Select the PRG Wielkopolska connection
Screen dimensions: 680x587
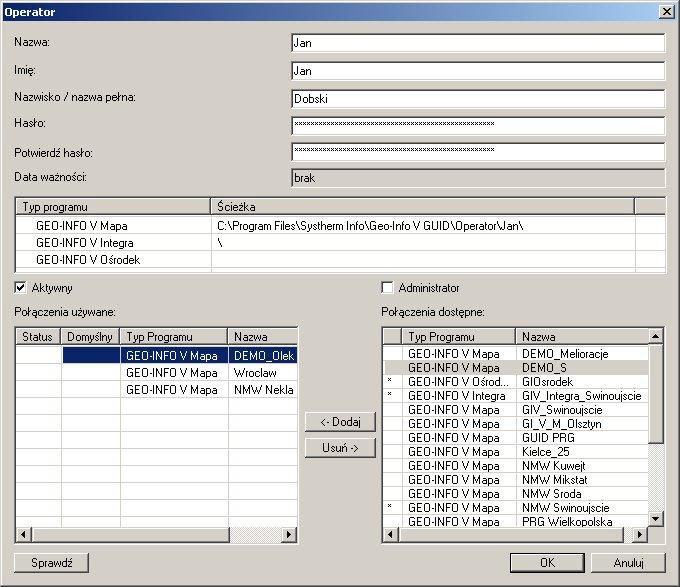point(516,522)
